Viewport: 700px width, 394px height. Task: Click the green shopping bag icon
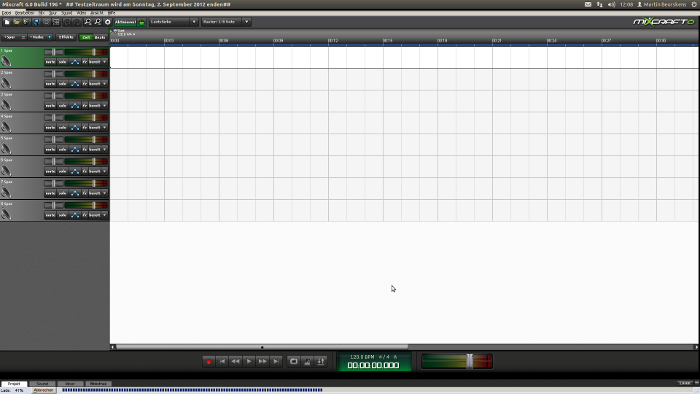click(142, 22)
